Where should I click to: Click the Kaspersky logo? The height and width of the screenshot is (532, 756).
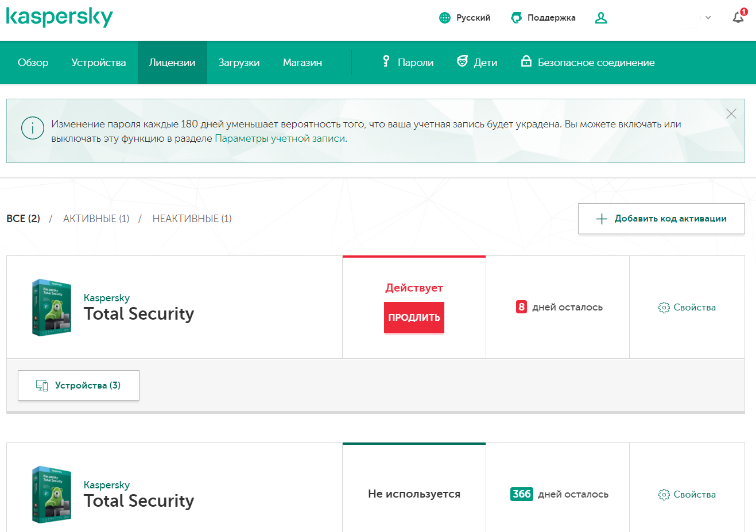(x=59, y=17)
